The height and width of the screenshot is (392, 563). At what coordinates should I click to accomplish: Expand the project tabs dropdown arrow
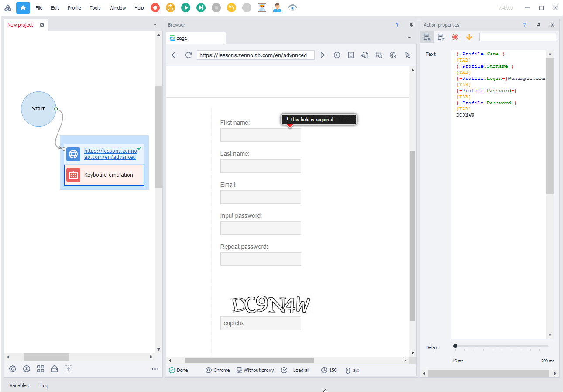tap(155, 25)
